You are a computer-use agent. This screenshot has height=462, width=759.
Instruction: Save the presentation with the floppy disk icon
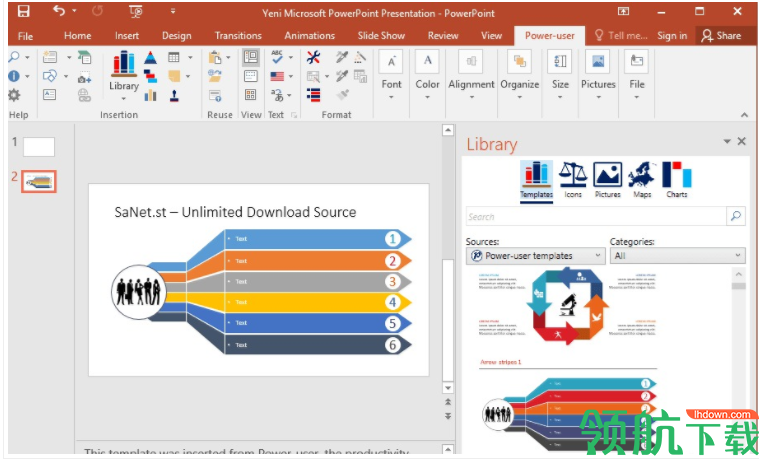(23, 11)
